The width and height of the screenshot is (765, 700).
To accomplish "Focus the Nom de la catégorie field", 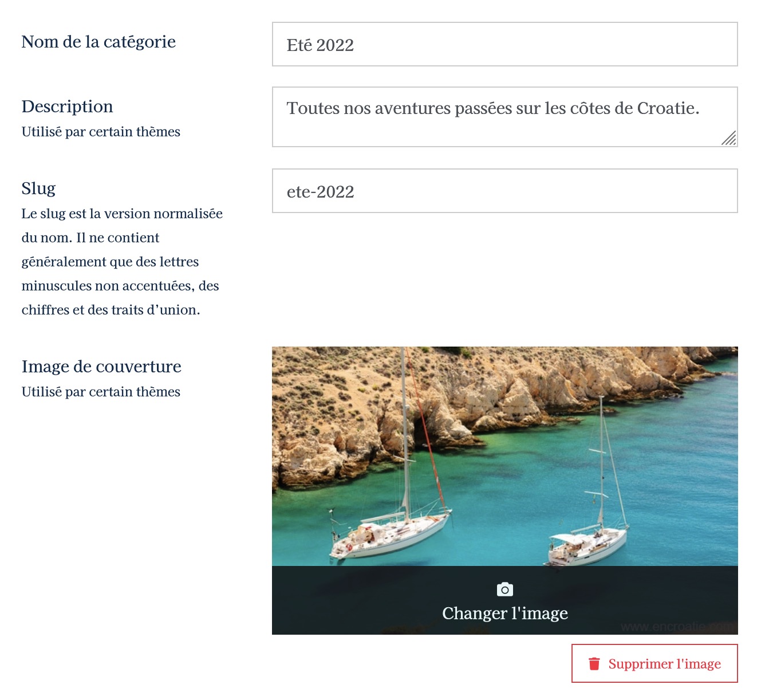I will pyautogui.click(x=504, y=44).
